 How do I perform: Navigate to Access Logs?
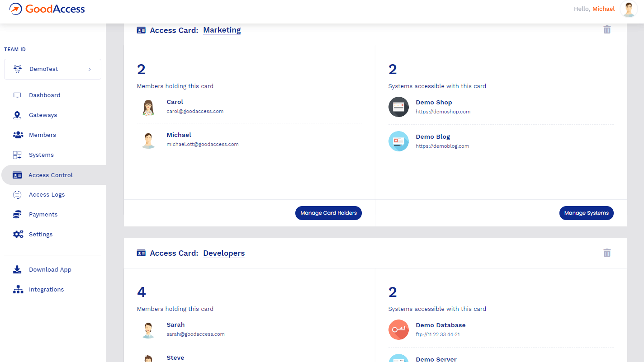(47, 195)
